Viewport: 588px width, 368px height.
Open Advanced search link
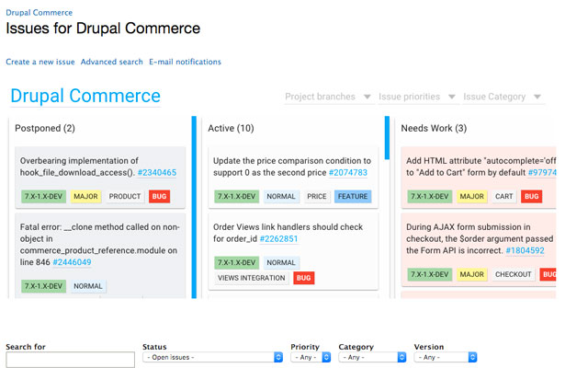[x=112, y=62]
